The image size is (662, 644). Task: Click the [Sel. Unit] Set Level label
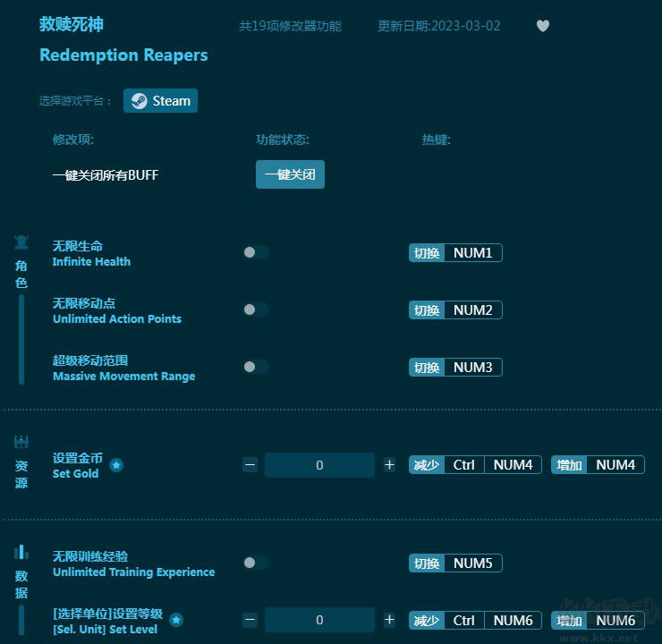tap(106, 629)
